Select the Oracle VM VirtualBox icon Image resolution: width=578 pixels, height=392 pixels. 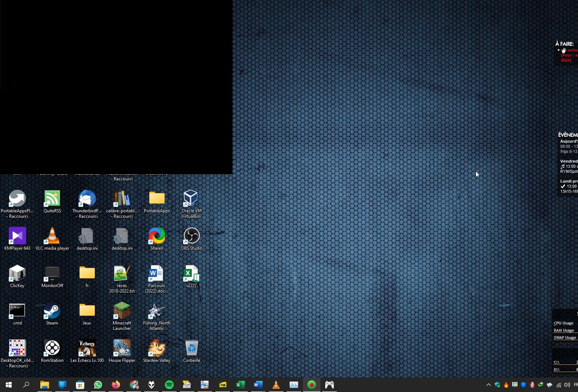coord(191,199)
